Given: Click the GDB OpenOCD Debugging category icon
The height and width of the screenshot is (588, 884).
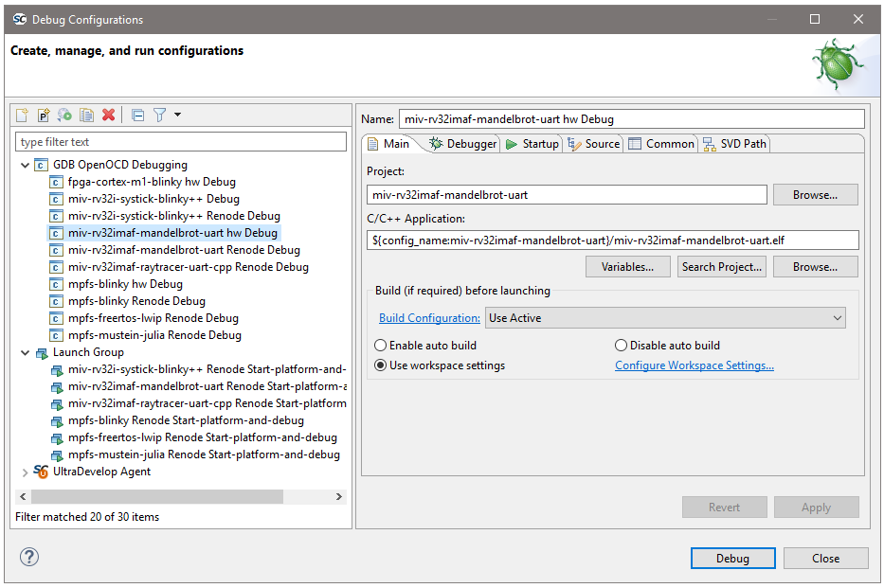Looking at the screenshot, I should tap(41, 165).
